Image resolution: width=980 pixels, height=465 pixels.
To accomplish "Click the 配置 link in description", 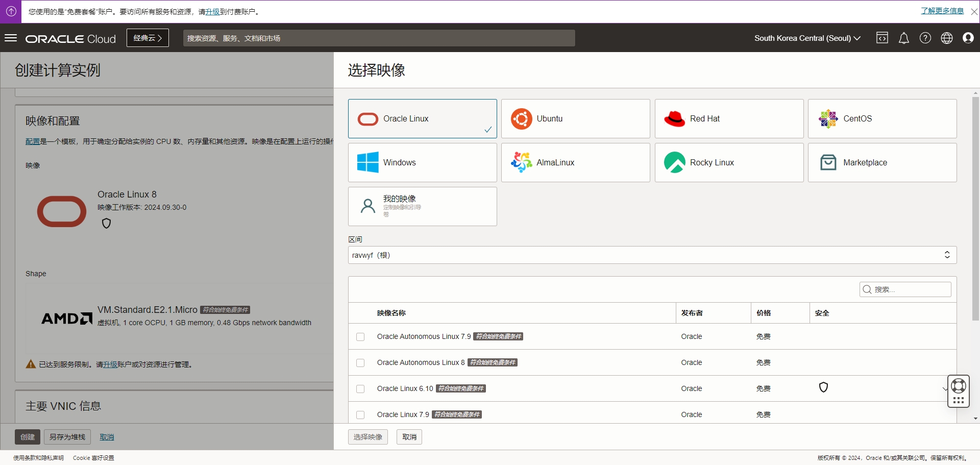I will click(x=33, y=141).
